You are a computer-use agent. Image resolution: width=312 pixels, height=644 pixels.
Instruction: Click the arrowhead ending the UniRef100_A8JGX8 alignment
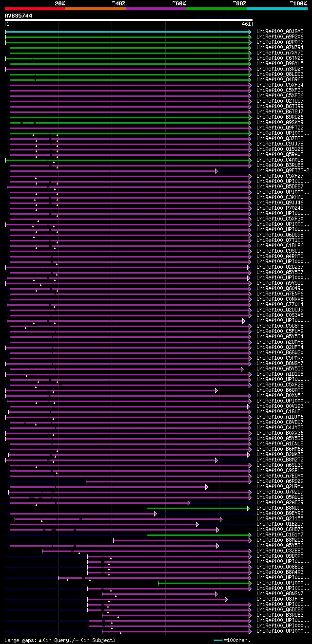tap(250, 31)
